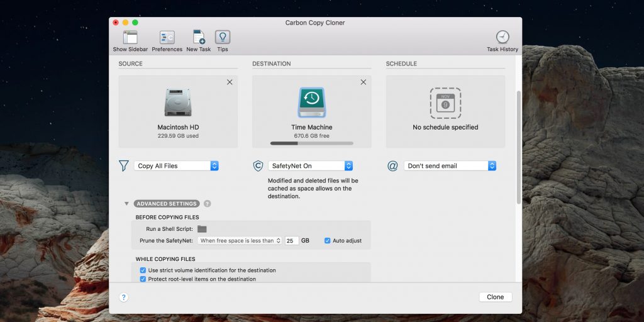Click the 229.59 GB used text
The width and height of the screenshot is (644, 322).
tap(178, 136)
